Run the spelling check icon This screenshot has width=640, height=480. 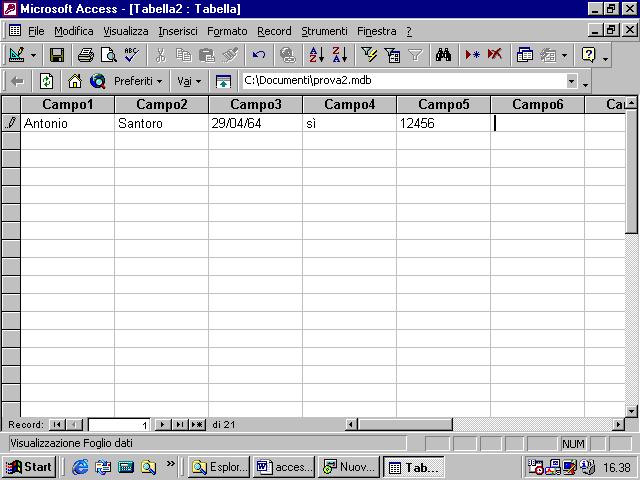point(132,55)
